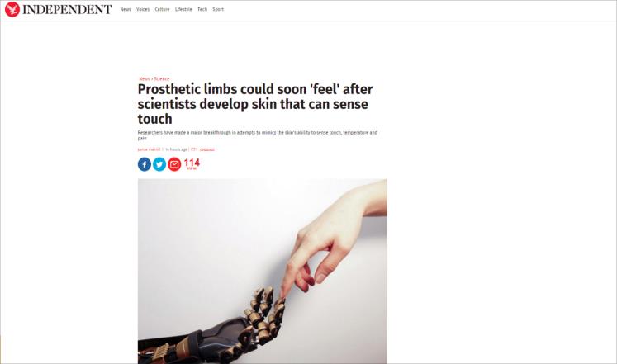Open the Lifestyle section
The width and height of the screenshot is (617, 364).
pos(183,9)
